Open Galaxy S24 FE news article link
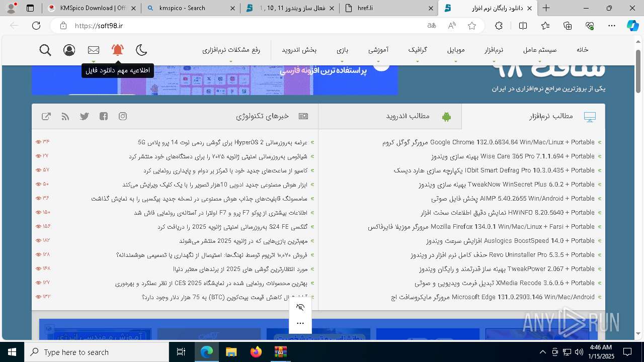Image resolution: width=644 pixels, height=362 pixels. pos(232,227)
